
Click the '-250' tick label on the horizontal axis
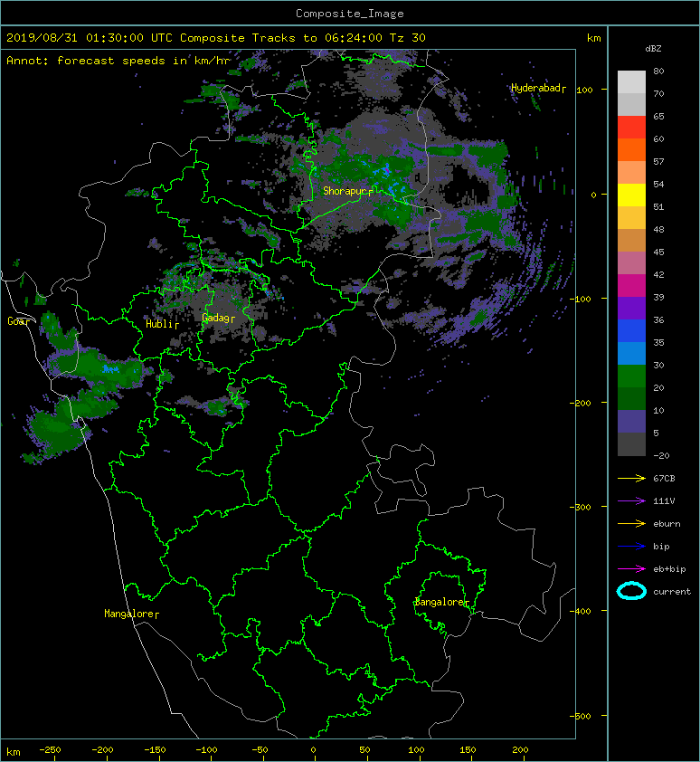[50, 750]
